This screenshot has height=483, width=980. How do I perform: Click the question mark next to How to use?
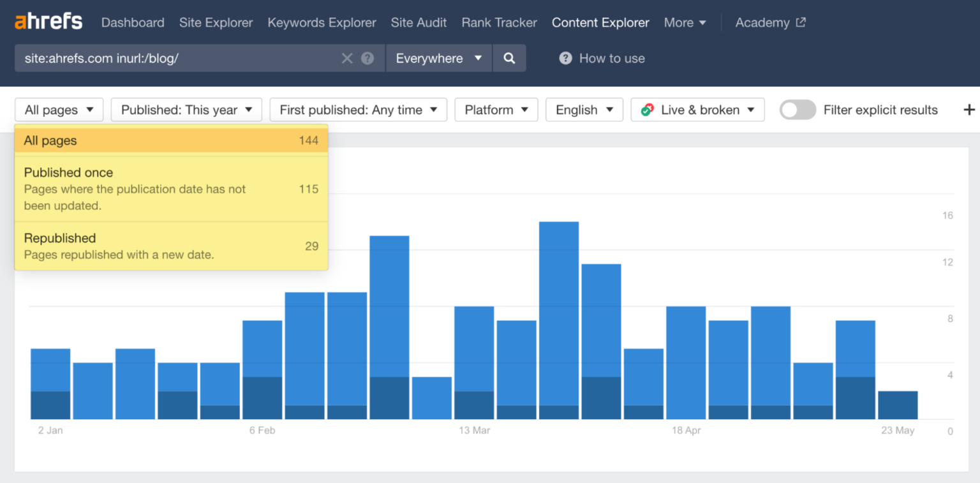tap(565, 58)
